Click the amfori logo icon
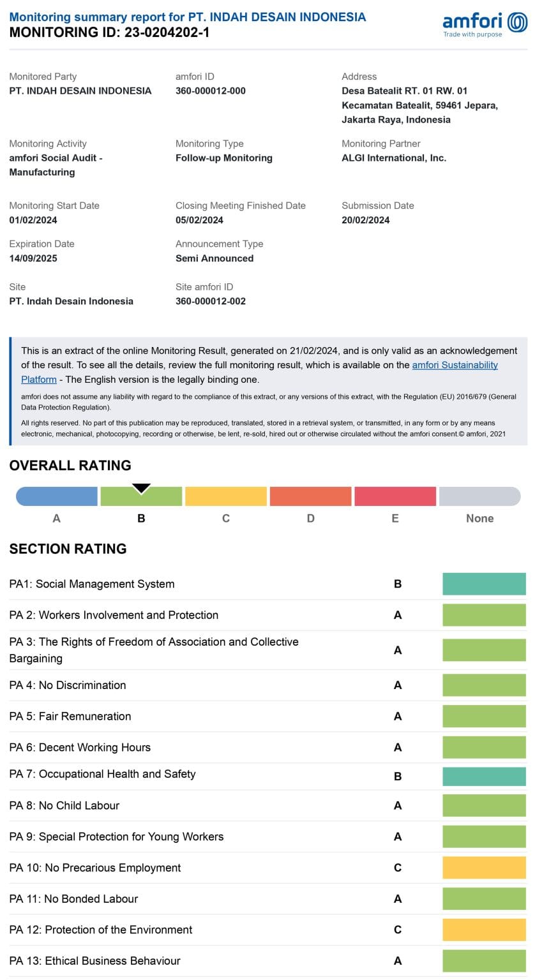Viewport: 535px width, 980px height. (x=517, y=22)
